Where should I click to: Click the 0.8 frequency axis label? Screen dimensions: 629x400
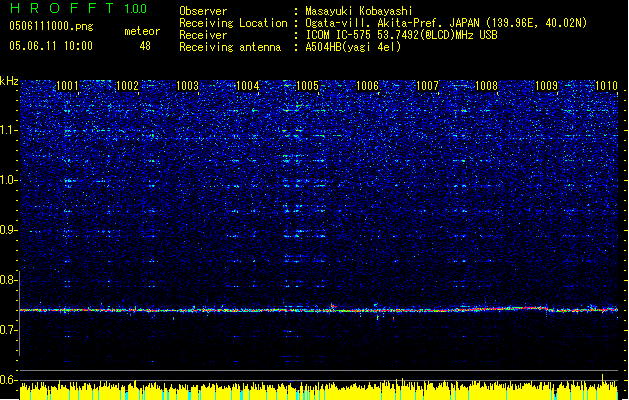coord(7,280)
